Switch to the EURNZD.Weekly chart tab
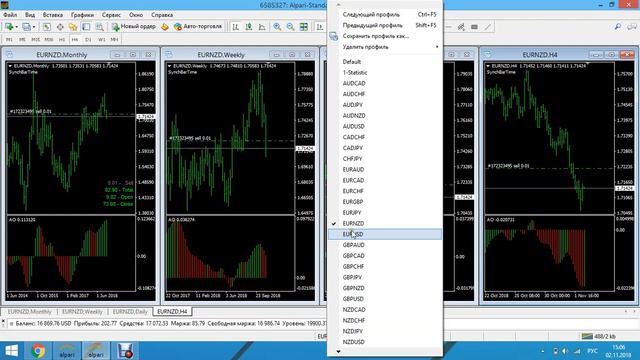640x360 pixels. pos(82,312)
